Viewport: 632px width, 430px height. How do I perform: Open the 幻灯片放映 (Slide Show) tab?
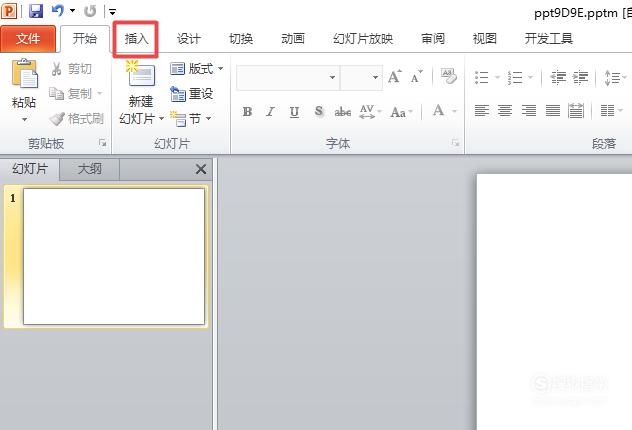[x=363, y=39]
